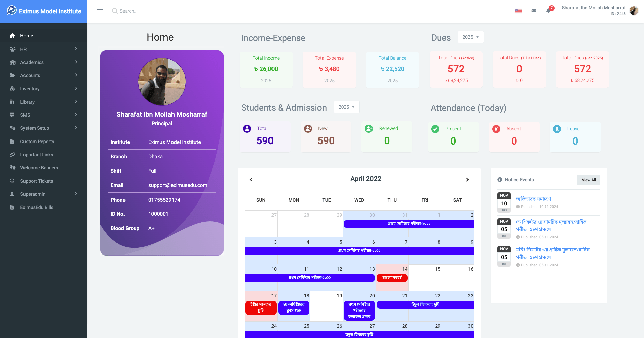Click the Eximus Model Institute logo
The height and width of the screenshot is (338, 644).
point(44,11)
